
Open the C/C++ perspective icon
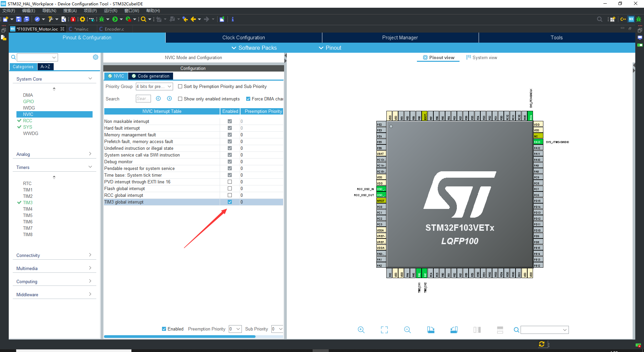tap(623, 19)
